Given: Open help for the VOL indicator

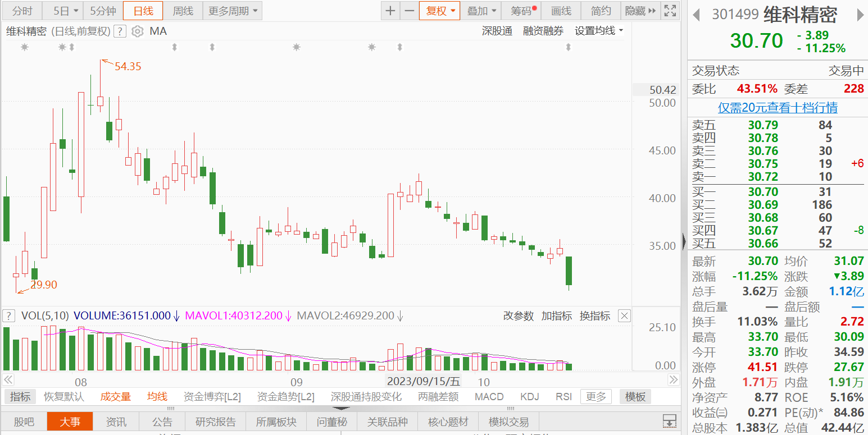Looking at the screenshot, I should coord(8,316).
